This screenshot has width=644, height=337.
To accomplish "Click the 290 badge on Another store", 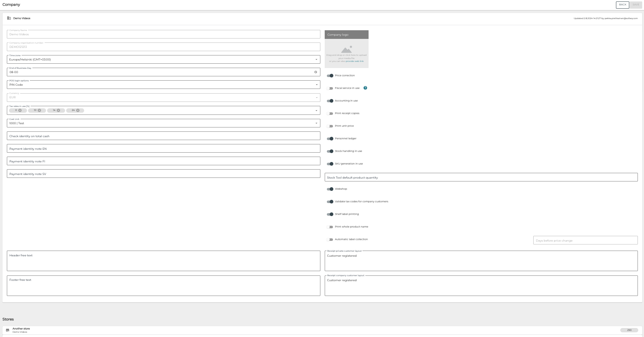I will 629,330.
